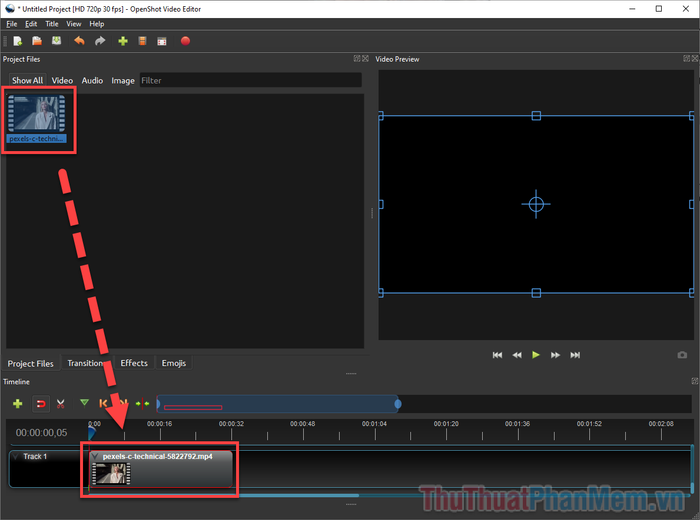The image size is (700, 520).
Task: Filter project files by Video
Action: pyautogui.click(x=62, y=80)
